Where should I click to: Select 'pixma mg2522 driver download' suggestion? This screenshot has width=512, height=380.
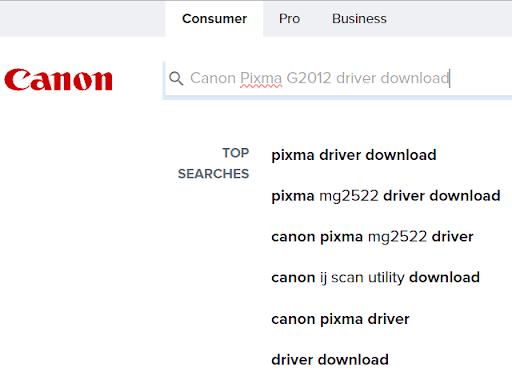386,196
